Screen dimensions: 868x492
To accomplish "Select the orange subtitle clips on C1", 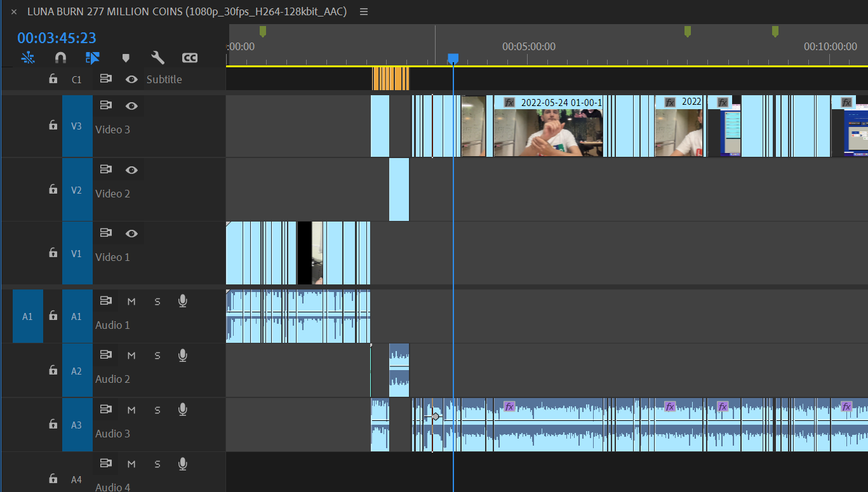I will pos(391,79).
